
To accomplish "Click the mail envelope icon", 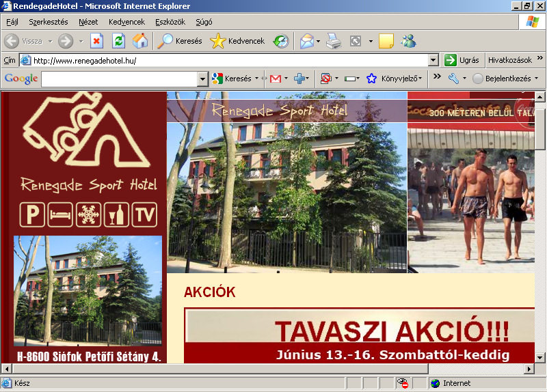I will pyautogui.click(x=307, y=41).
